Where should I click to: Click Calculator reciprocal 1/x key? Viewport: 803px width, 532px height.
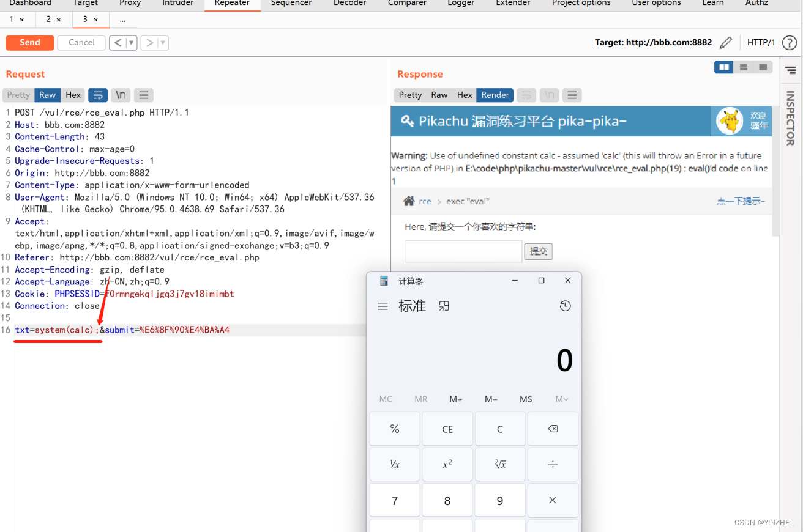395,465
